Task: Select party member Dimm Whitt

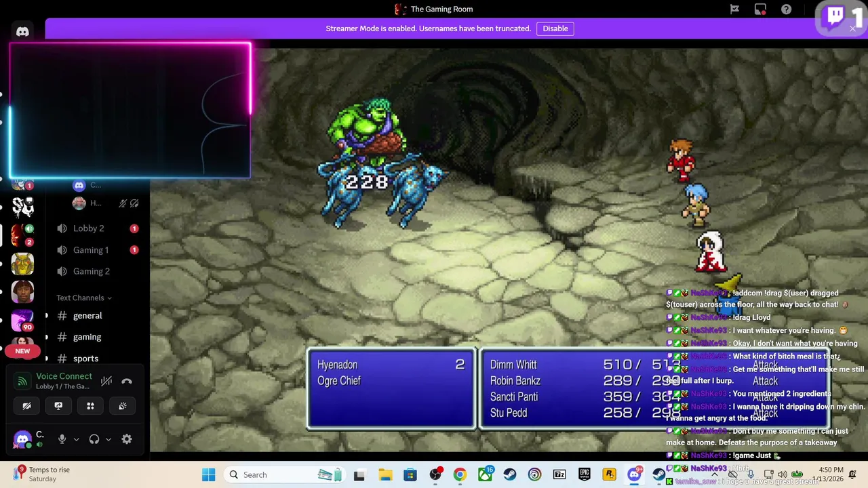Action: tap(513, 365)
